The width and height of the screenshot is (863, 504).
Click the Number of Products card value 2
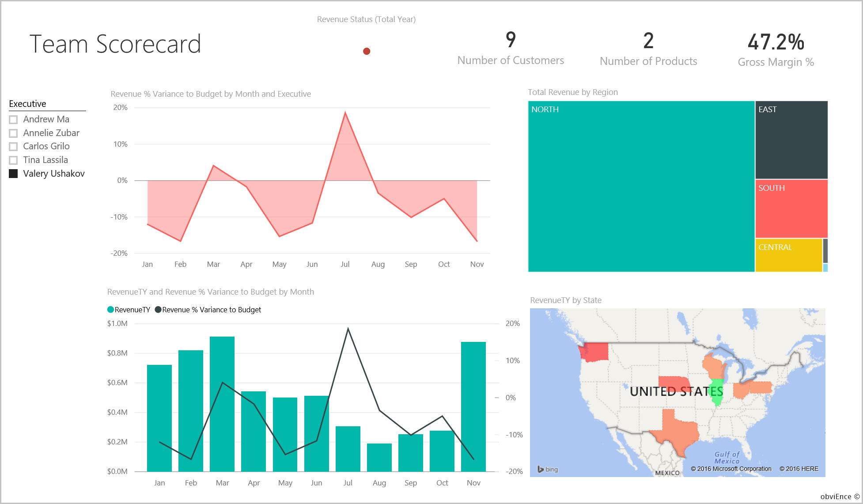point(648,41)
